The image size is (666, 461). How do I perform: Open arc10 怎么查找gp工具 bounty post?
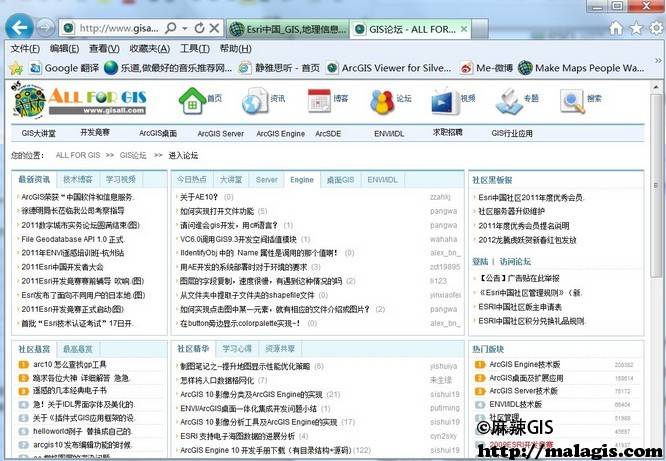pyautogui.click(x=70, y=365)
